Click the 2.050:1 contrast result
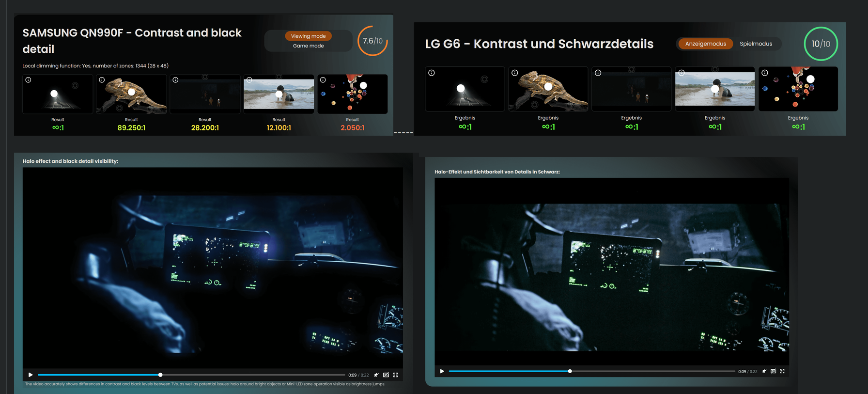Image resolution: width=868 pixels, height=394 pixels. 352,128
